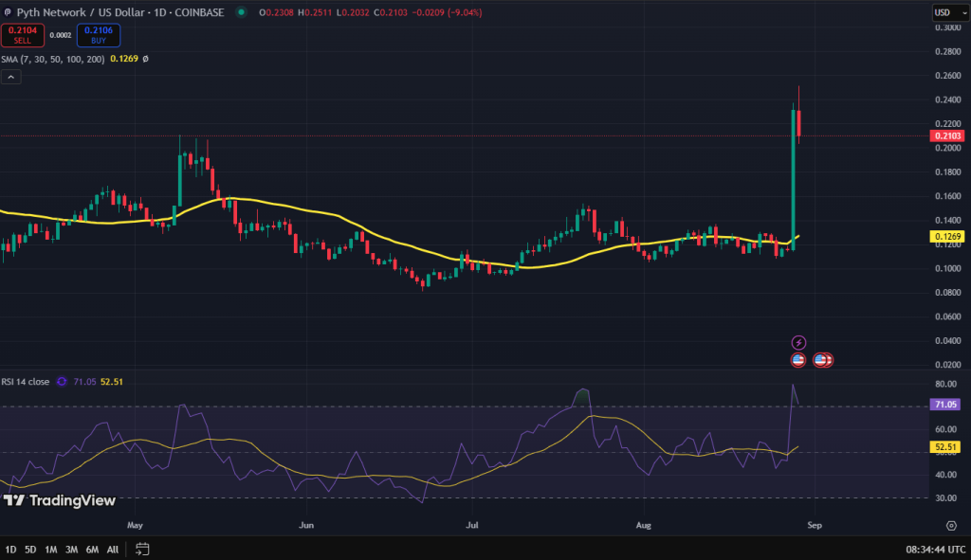Open chart settings gear on time axis
971x560 pixels.
click(950, 524)
